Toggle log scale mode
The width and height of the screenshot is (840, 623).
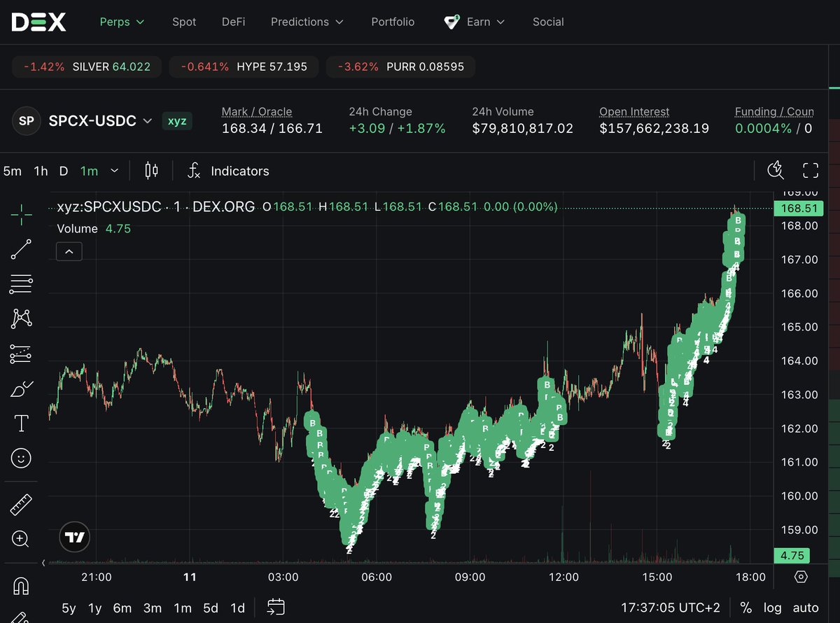pos(772,608)
